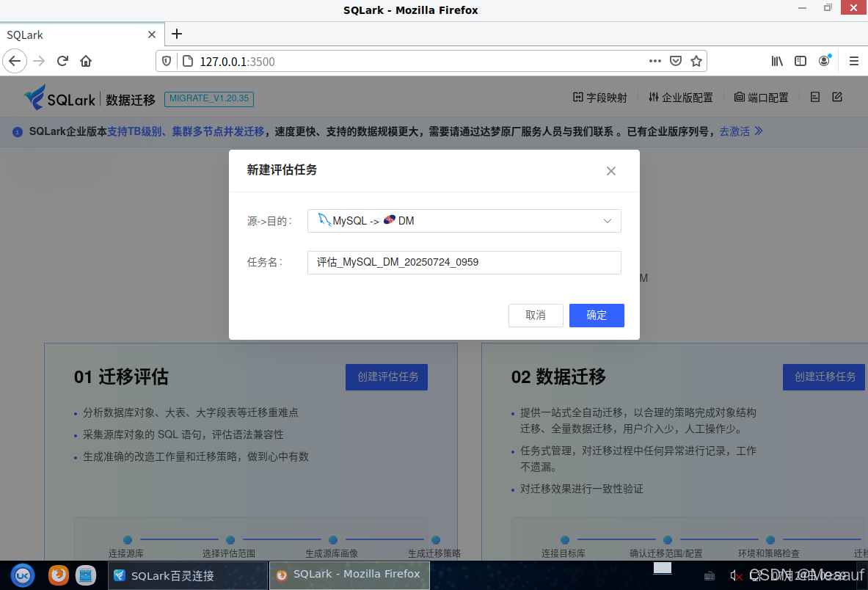
Task: Click the site information page icon
Action: point(188,61)
